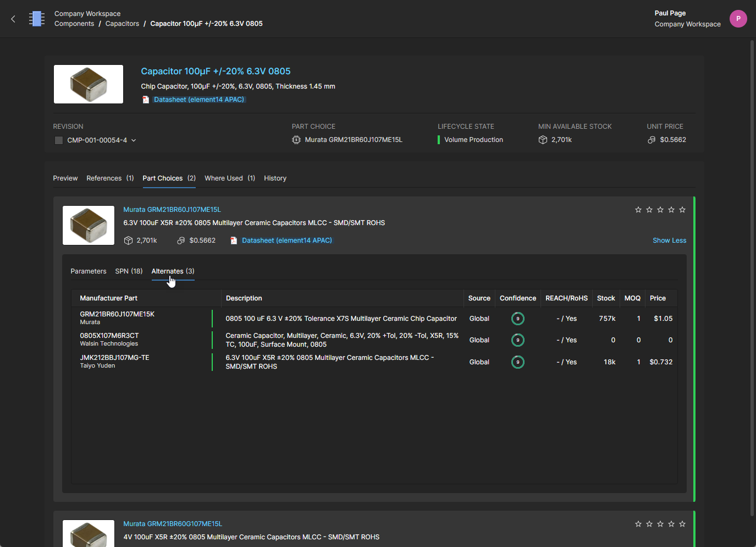Viewport: 756px width, 547px height.
Task: Click PDF icon beside header datasheet link
Action: [146, 100]
